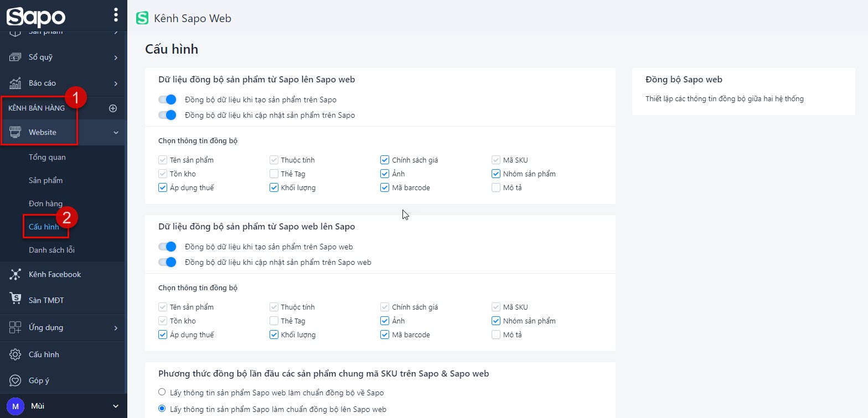Expand the Sổ quỹ menu chevron
The image size is (868, 418).
[116, 58]
